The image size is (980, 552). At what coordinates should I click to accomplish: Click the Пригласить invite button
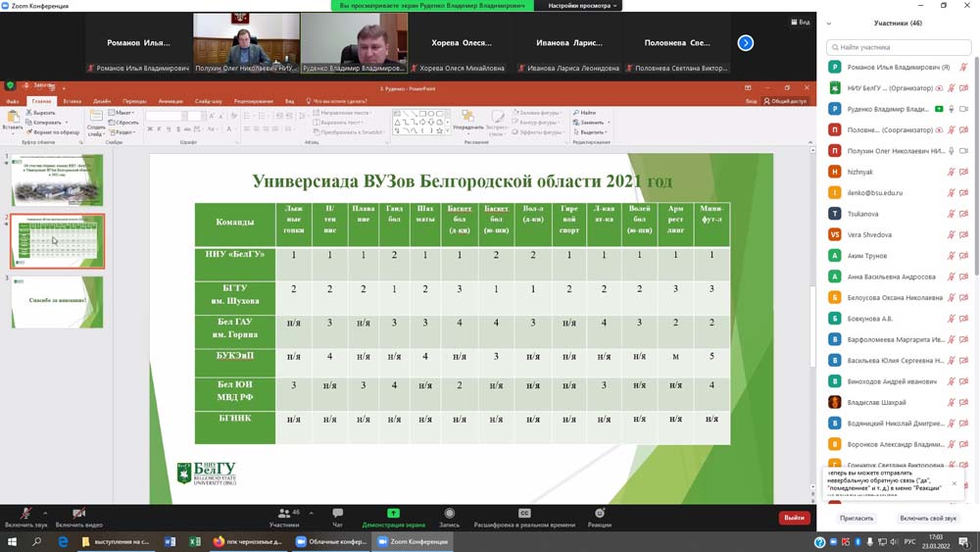[857, 518]
